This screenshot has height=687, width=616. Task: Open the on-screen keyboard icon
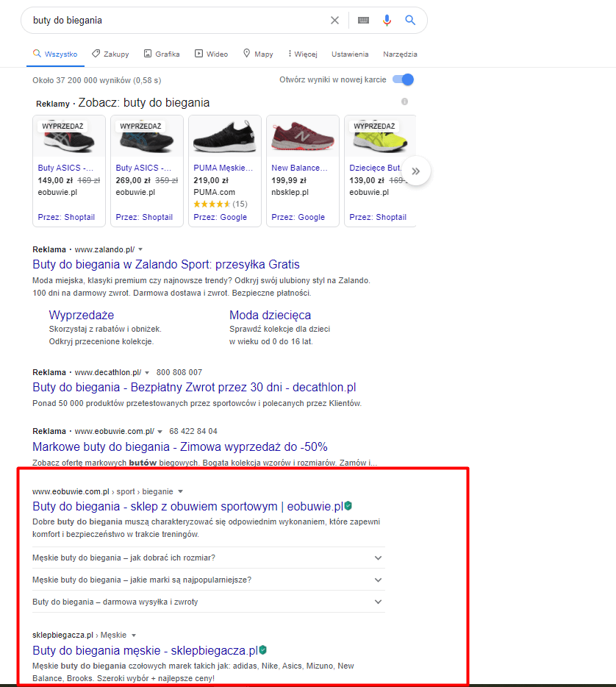[363, 21]
